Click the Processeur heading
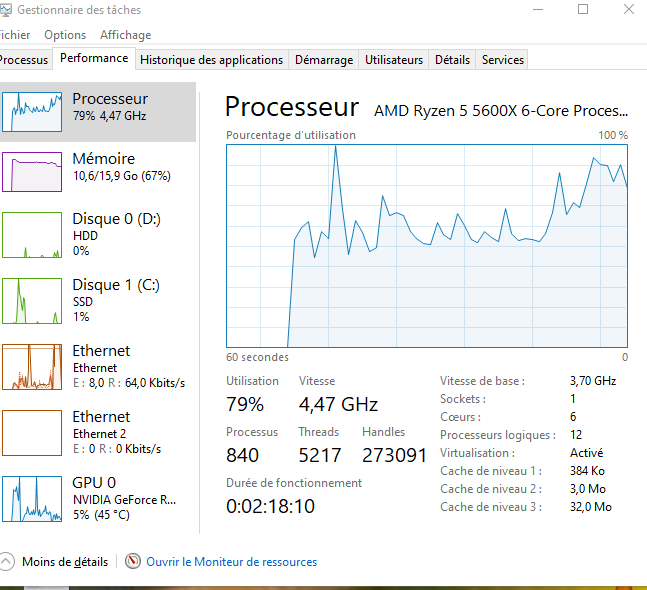 coord(292,107)
